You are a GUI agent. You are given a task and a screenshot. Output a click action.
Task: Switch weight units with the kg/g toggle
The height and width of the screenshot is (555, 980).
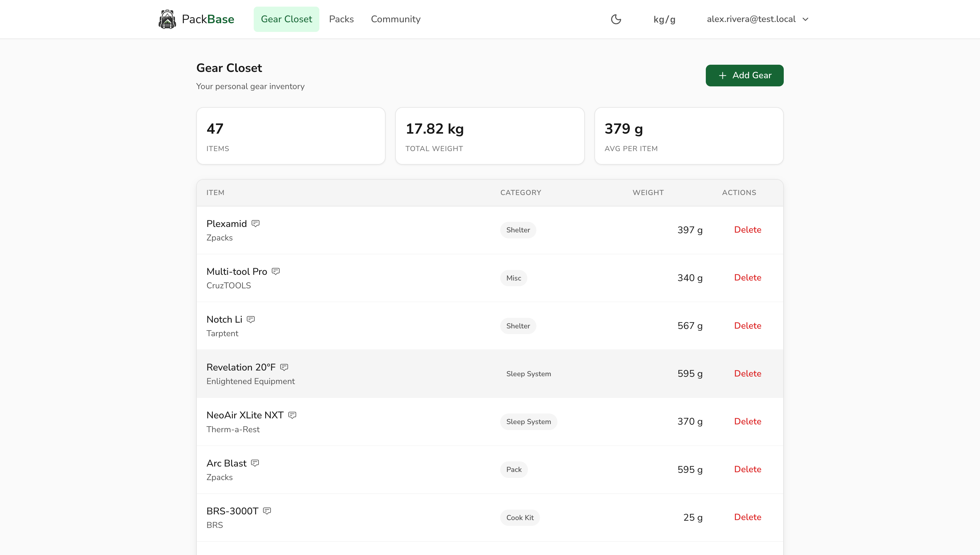pos(664,19)
